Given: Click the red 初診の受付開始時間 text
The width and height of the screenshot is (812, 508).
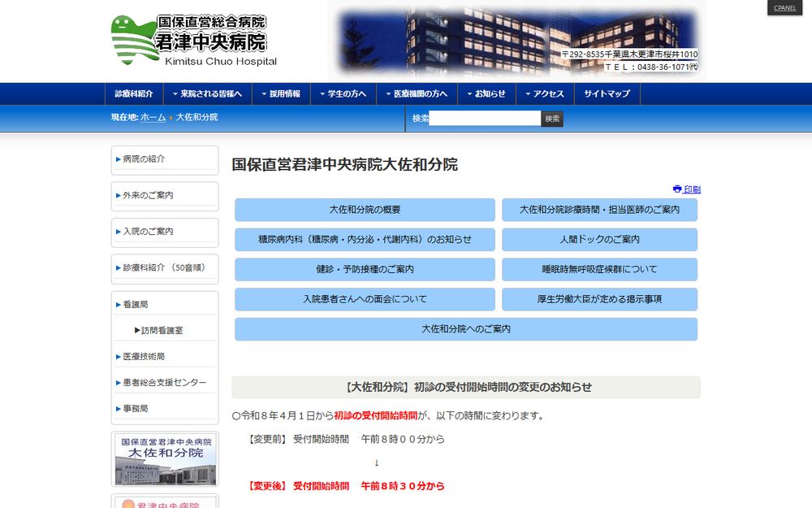Looking at the screenshot, I should tap(375, 415).
